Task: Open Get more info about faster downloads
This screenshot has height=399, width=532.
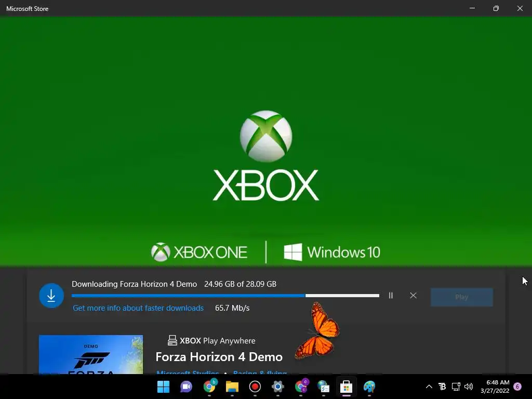Action: click(138, 308)
